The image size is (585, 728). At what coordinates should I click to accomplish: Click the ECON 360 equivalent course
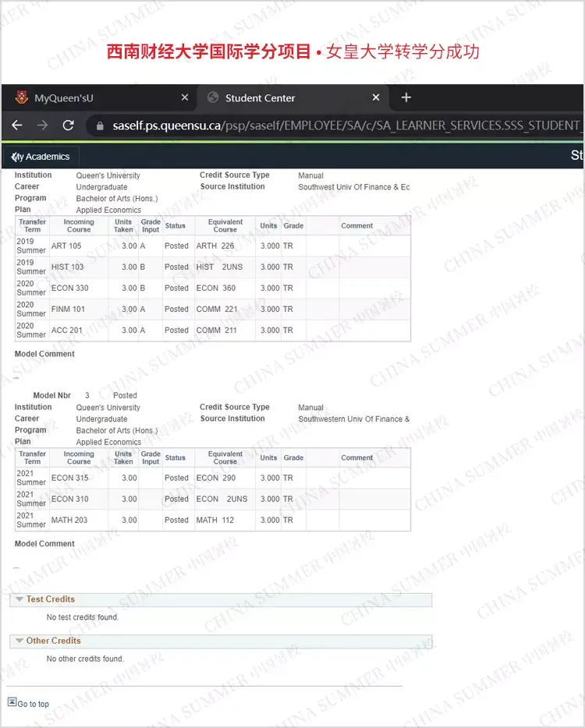215,288
